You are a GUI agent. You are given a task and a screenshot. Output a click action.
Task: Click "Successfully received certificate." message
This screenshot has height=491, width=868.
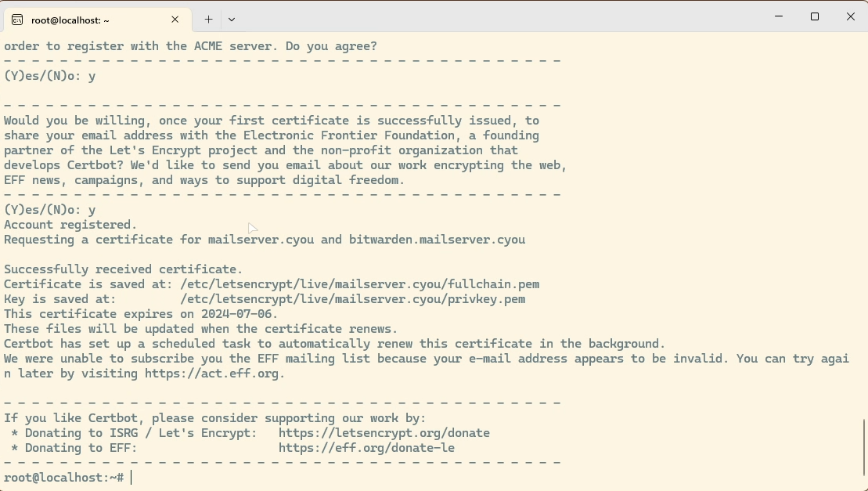pos(124,269)
